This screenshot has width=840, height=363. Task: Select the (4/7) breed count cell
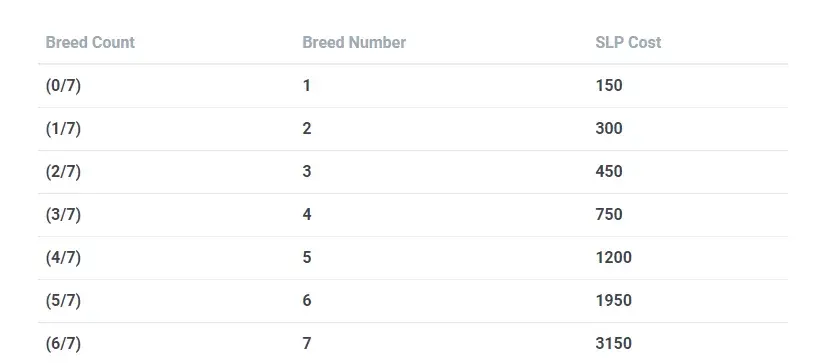point(63,258)
